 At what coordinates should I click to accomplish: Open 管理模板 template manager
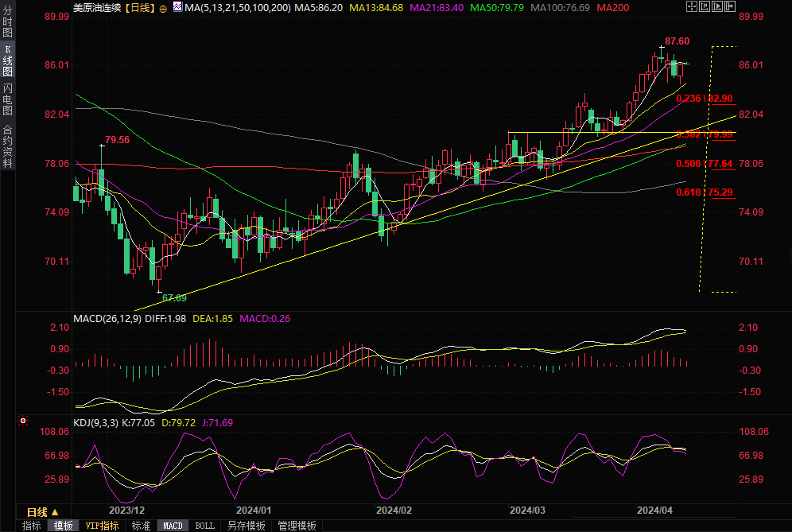coord(297,526)
